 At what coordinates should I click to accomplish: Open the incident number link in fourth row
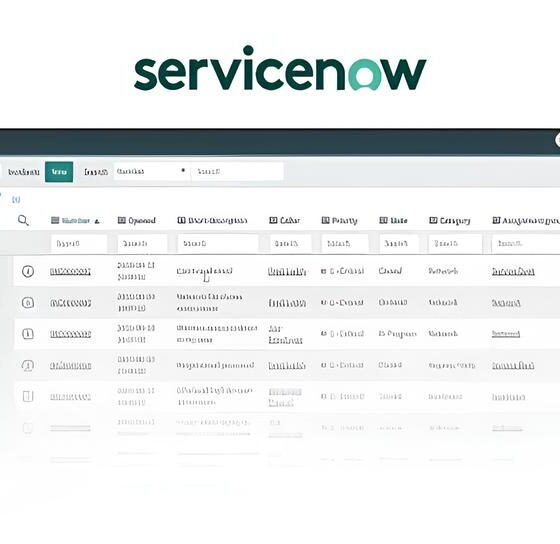pyautogui.click(x=70, y=366)
